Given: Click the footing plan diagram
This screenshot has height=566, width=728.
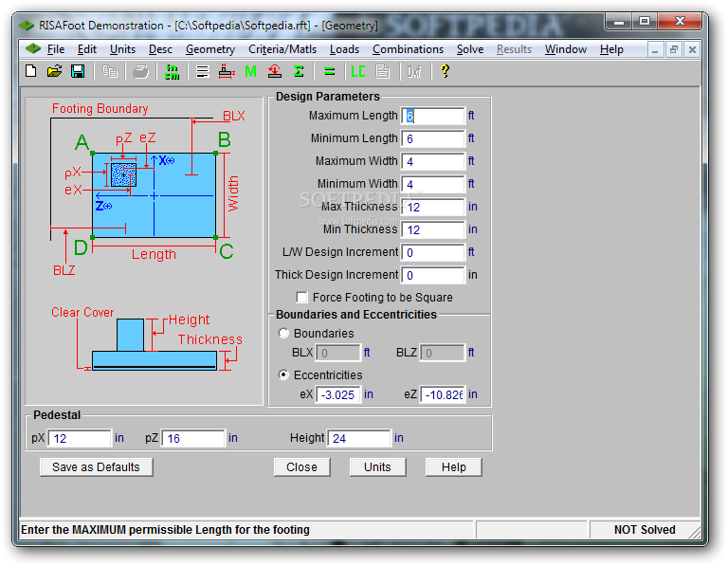Looking at the screenshot, I should tap(149, 190).
